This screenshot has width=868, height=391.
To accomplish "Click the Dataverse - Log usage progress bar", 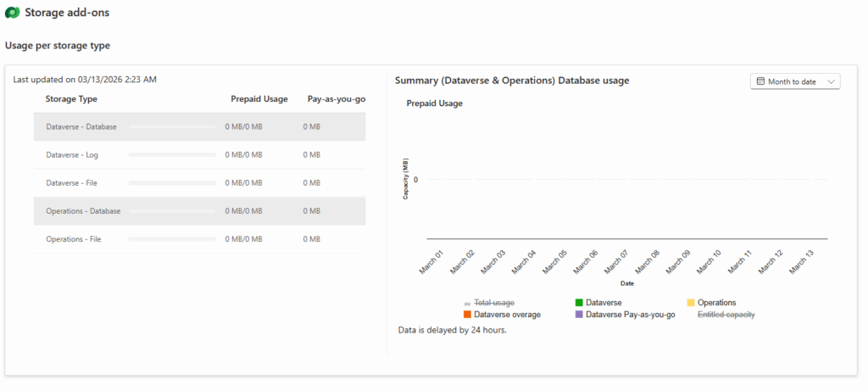I will pos(172,155).
